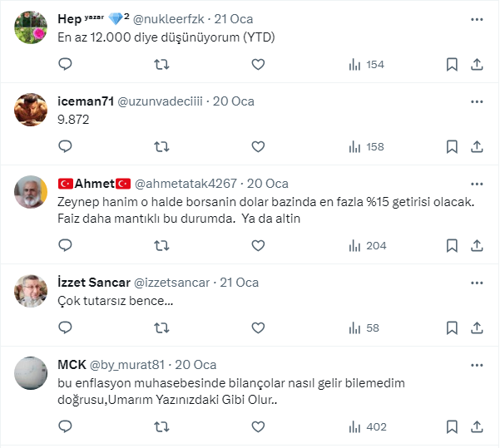The image size is (500, 448).
Task: Like Ahmet's tweet about borsa returns
Action: pyautogui.click(x=258, y=245)
